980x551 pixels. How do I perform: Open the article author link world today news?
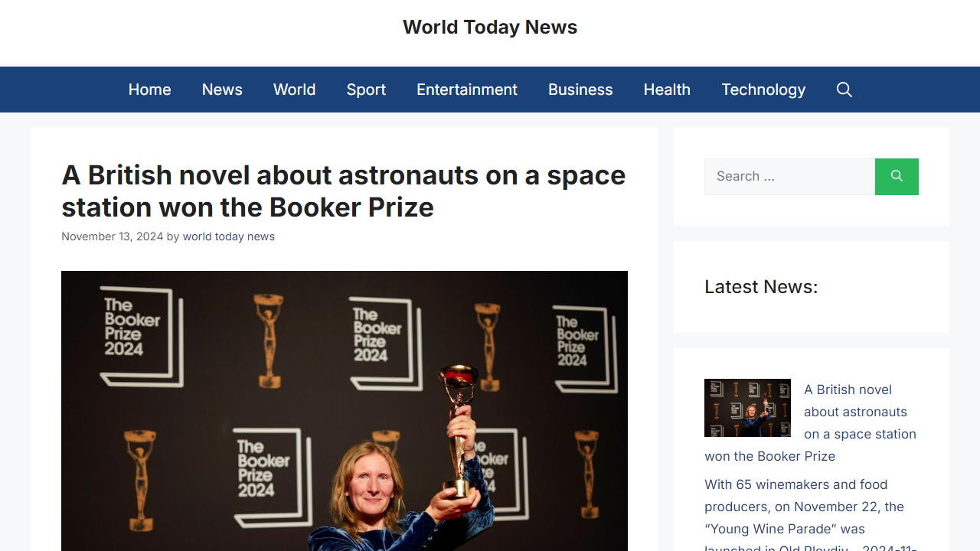pyautogui.click(x=228, y=236)
